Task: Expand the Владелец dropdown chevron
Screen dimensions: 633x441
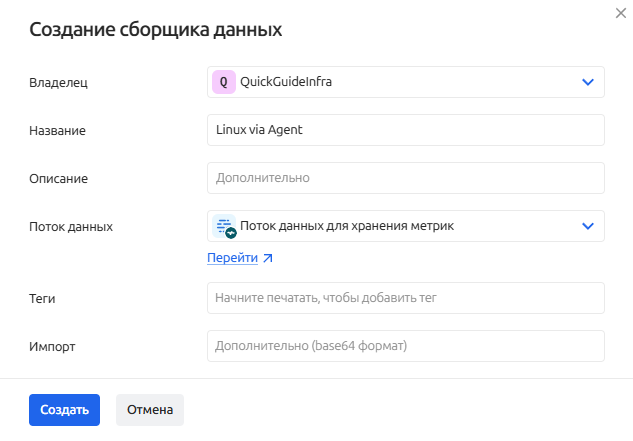Action: [588, 82]
